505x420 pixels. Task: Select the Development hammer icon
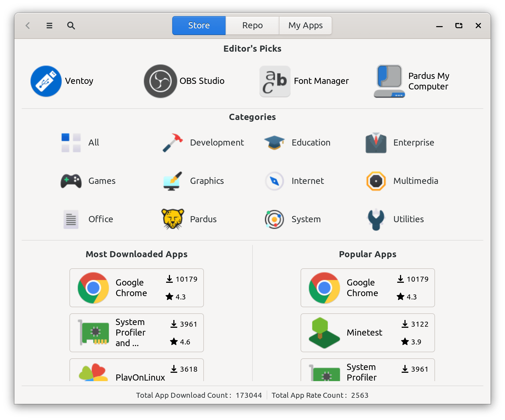point(173,143)
